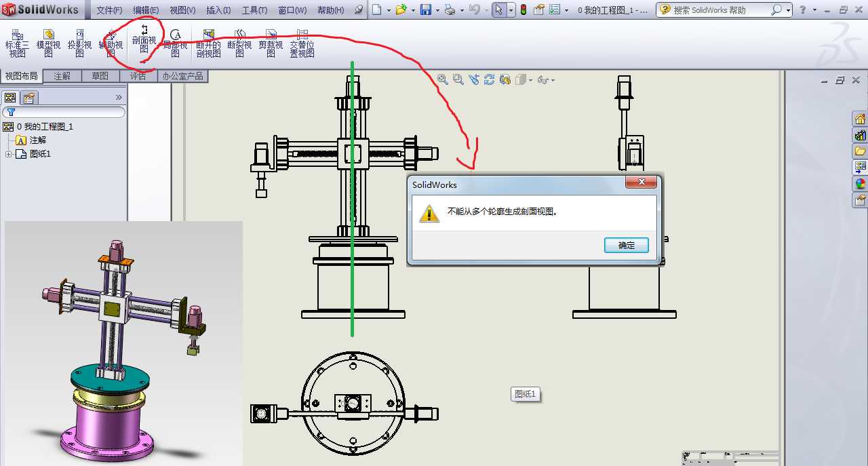Open the Save dropdown arrow
Screen dimensions: 868x466
pyautogui.click(x=437, y=10)
